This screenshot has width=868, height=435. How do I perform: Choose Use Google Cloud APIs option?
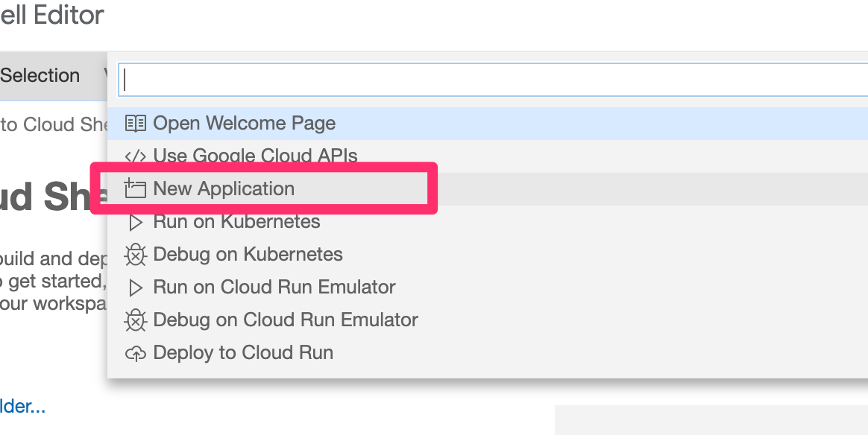coord(488,156)
